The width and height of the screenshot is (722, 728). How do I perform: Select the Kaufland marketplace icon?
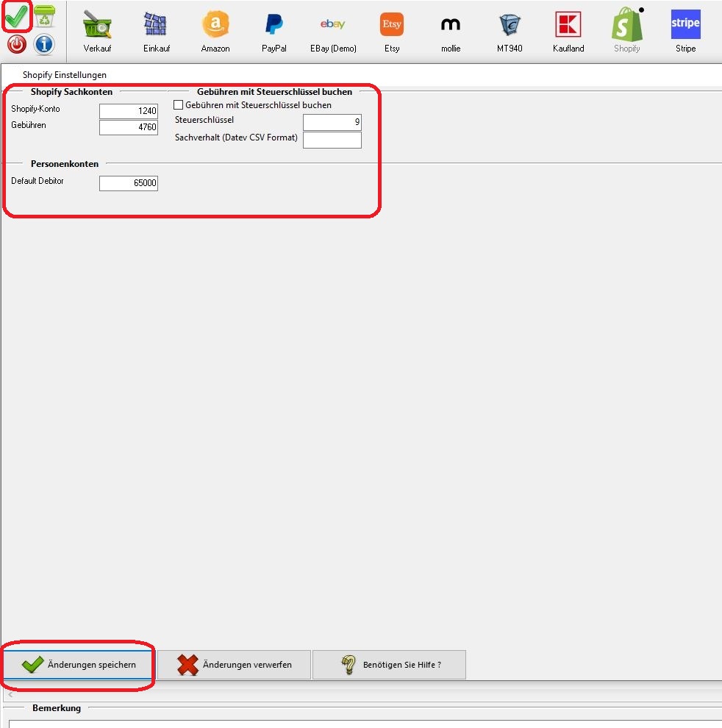coord(568,31)
